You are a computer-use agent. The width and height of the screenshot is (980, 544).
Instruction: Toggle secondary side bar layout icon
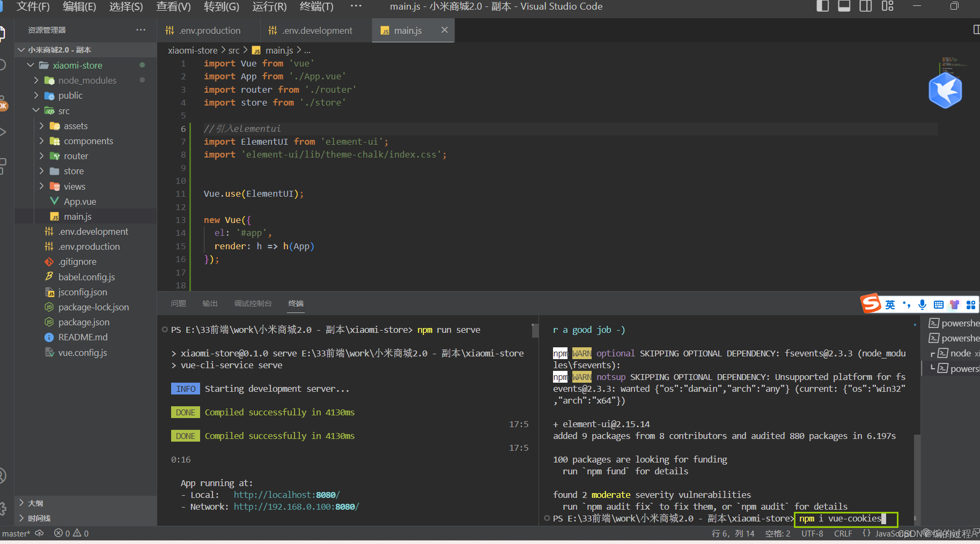point(866,6)
